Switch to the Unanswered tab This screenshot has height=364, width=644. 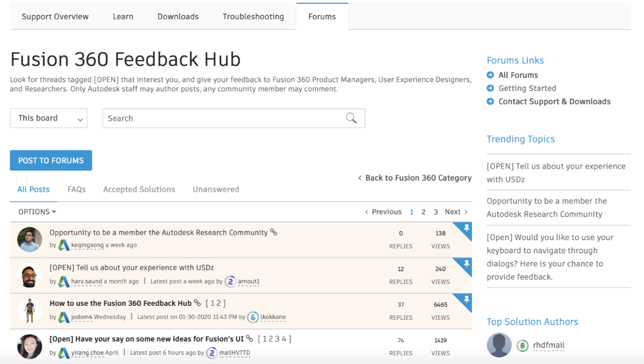pyautogui.click(x=215, y=189)
